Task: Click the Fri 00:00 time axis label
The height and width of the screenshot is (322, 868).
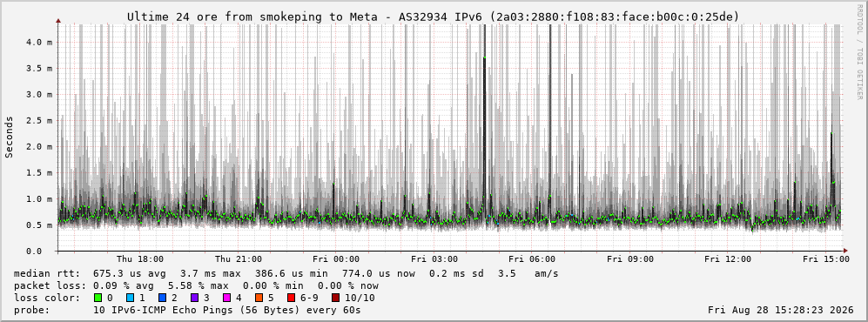Action: (336, 259)
